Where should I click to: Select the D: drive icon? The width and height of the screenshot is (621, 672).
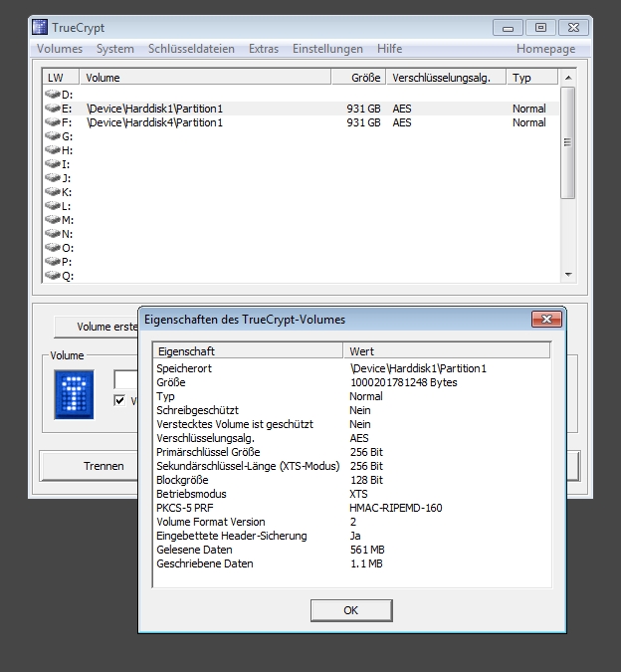pos(53,94)
